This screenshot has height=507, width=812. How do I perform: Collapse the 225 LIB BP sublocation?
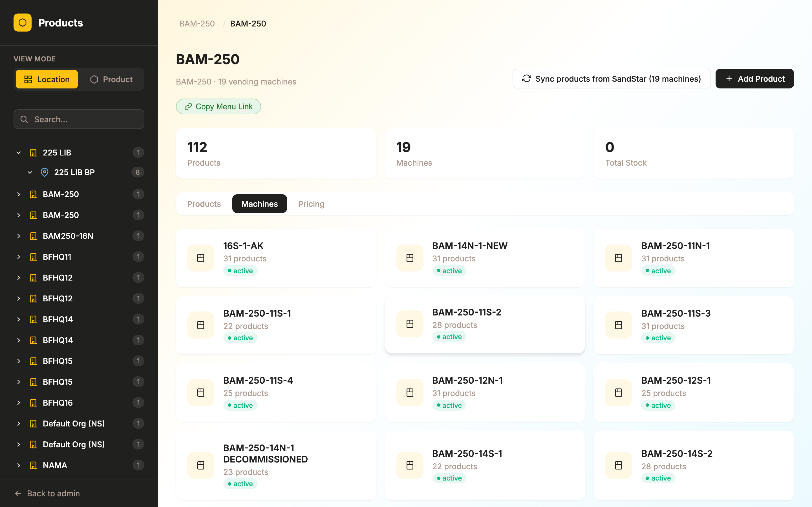30,172
